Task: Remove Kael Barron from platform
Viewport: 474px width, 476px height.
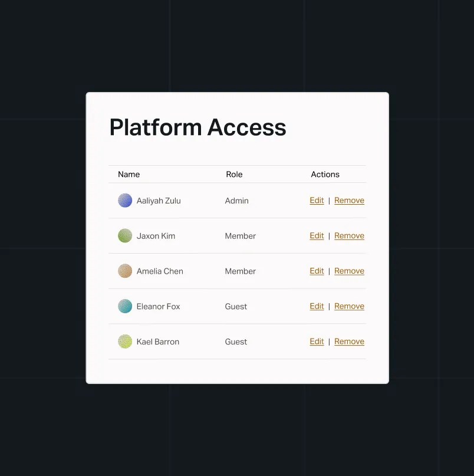Action: (349, 341)
